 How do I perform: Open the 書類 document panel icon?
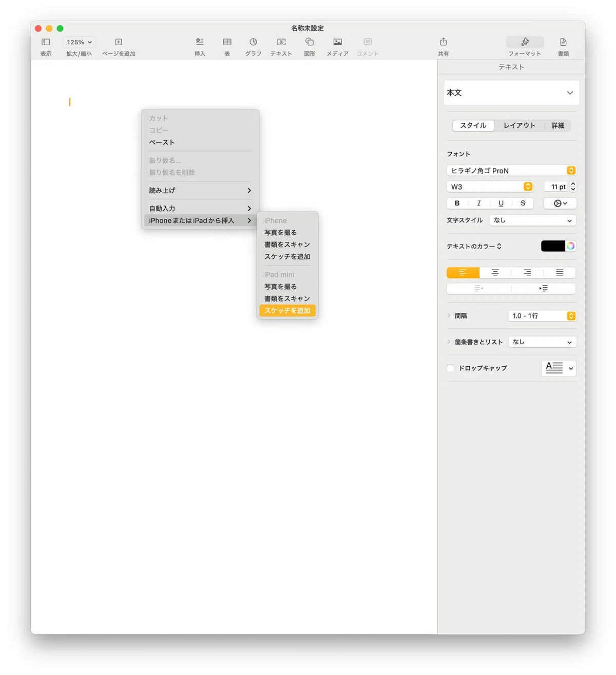pos(563,42)
